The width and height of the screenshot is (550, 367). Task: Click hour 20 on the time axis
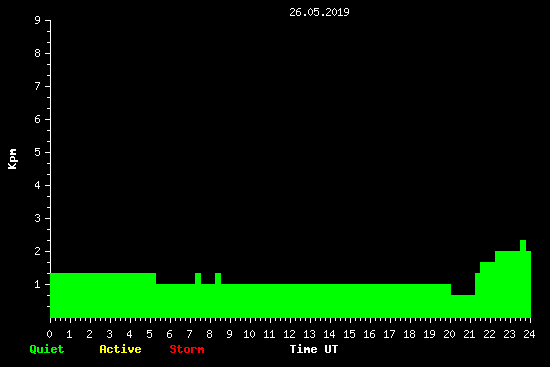(x=449, y=334)
